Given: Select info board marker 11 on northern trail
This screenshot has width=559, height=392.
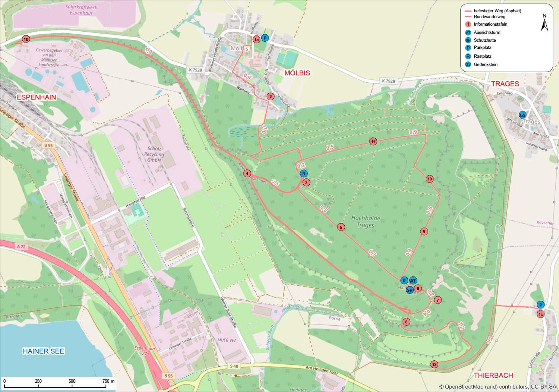Looking at the screenshot, I should (x=373, y=141).
